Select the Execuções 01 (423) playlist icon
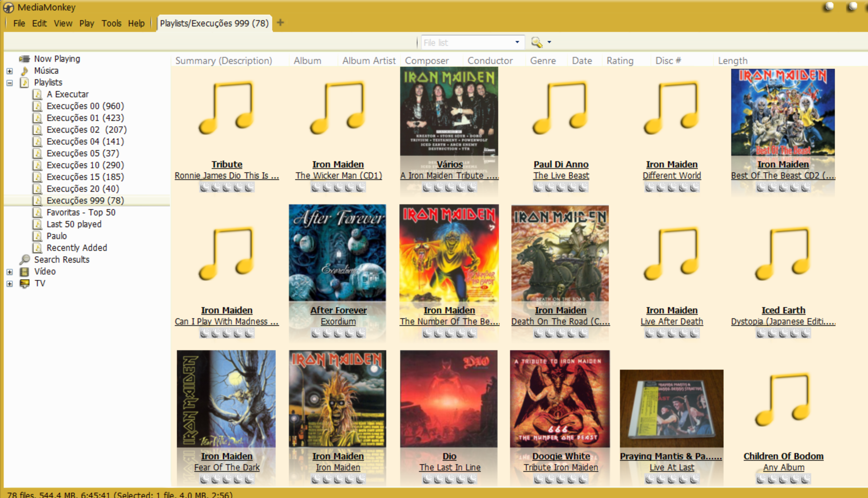868x498 pixels. [38, 118]
